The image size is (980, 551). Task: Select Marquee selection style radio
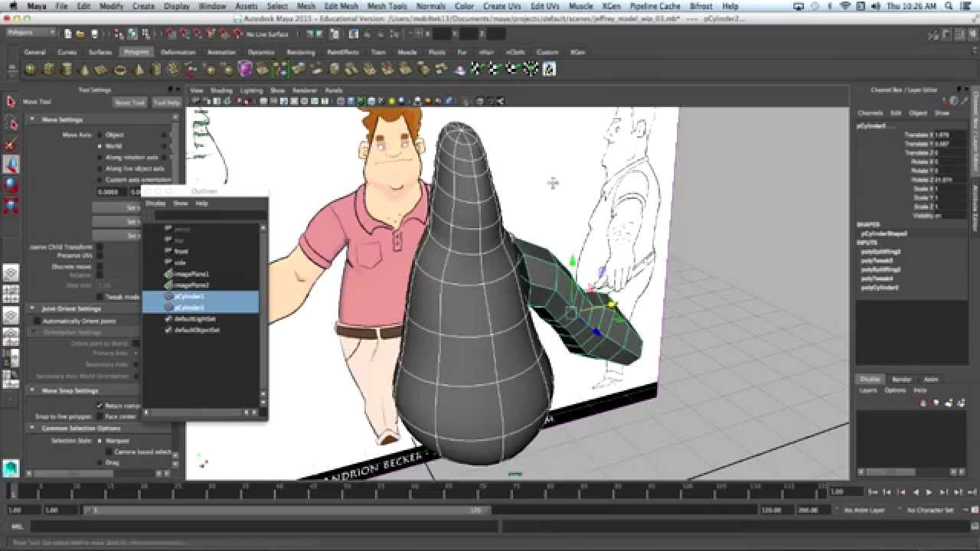pyautogui.click(x=100, y=441)
